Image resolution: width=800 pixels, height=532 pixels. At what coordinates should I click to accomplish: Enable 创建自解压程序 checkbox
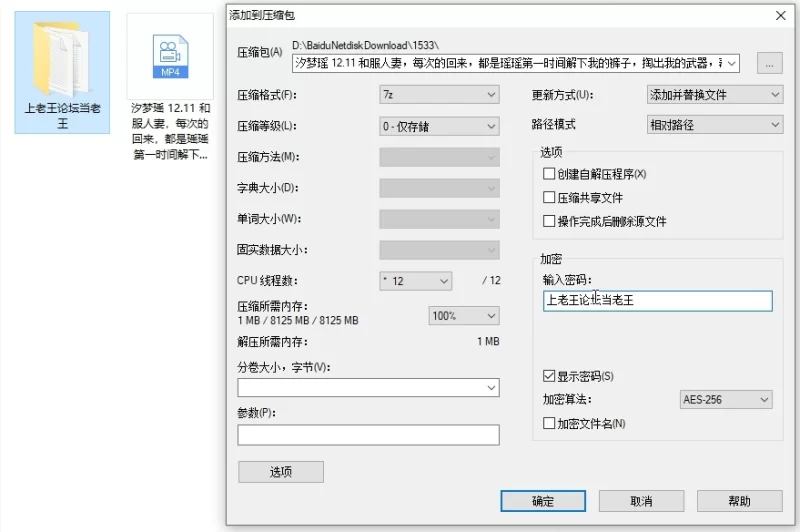pyautogui.click(x=549, y=174)
